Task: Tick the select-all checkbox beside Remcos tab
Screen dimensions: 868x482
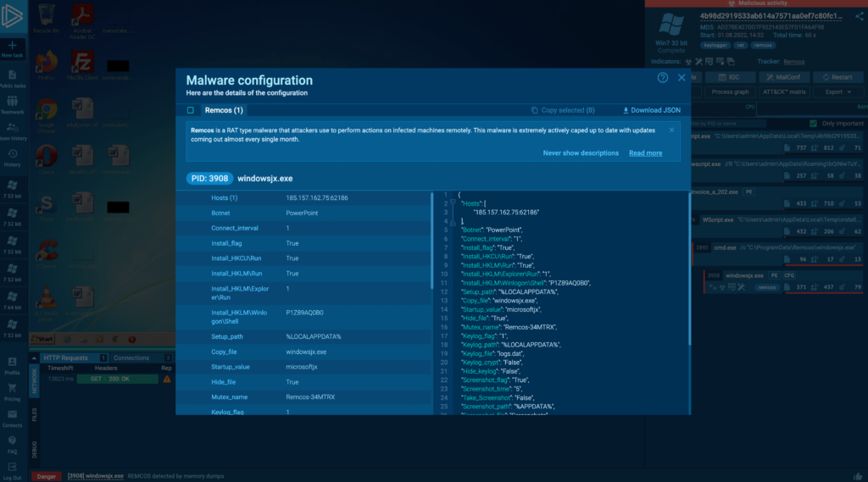Action: [x=191, y=110]
